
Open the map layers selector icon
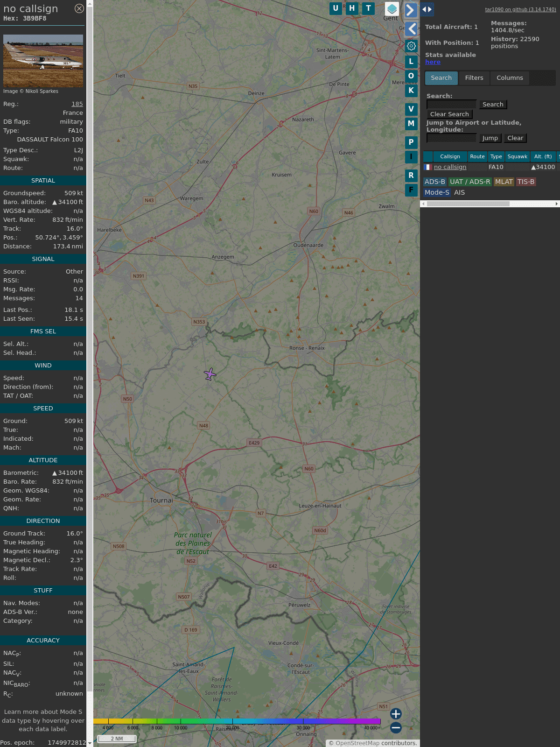(x=392, y=9)
